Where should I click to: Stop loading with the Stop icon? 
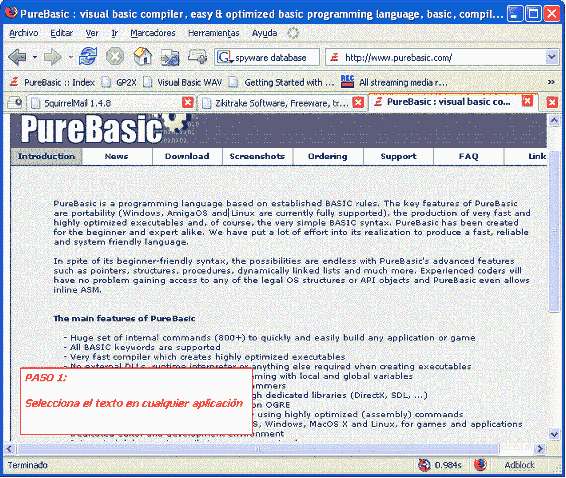pyautogui.click(x=115, y=56)
